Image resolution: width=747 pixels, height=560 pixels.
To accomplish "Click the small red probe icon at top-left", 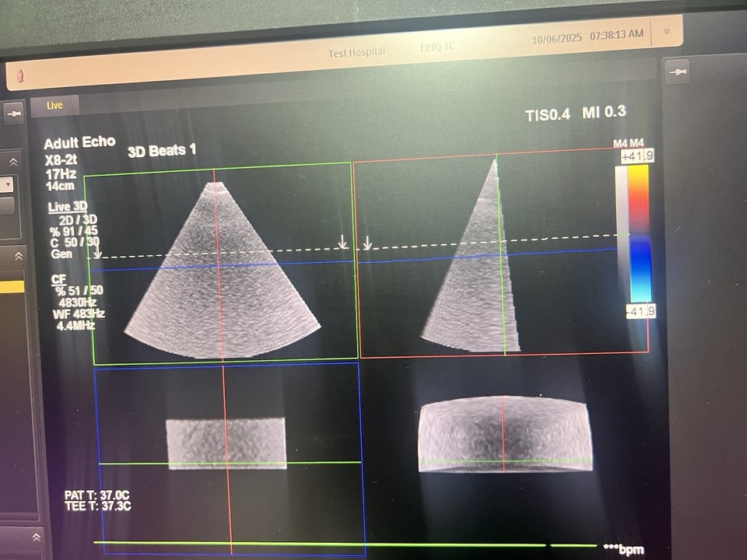I will pos(19,75).
